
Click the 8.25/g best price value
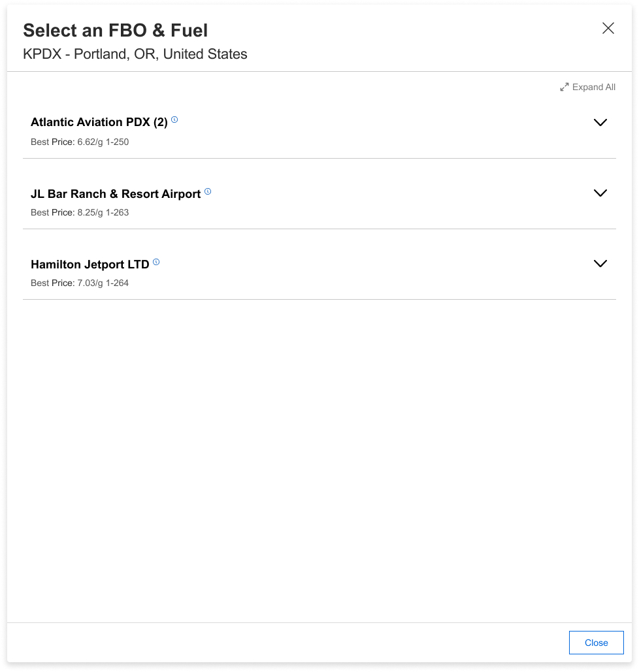90,212
